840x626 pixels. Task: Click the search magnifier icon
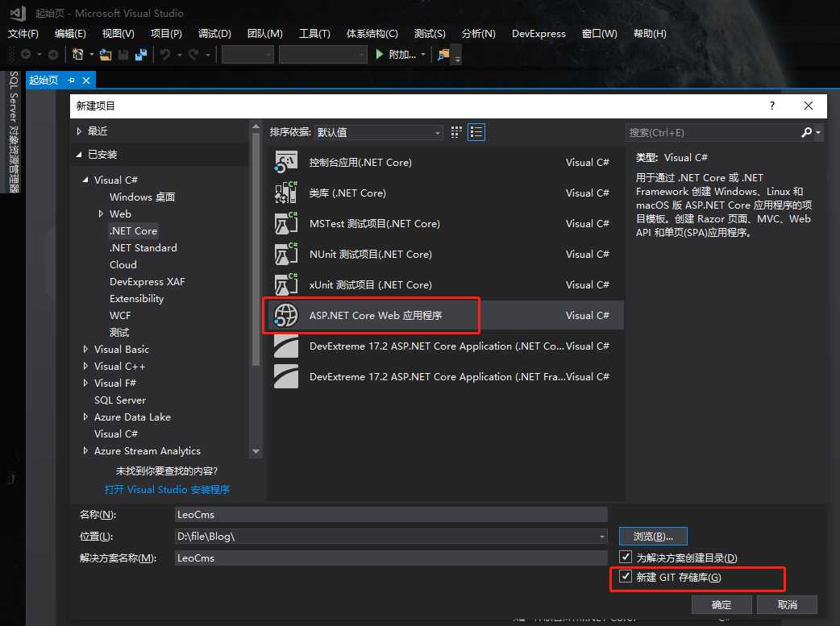[806, 132]
